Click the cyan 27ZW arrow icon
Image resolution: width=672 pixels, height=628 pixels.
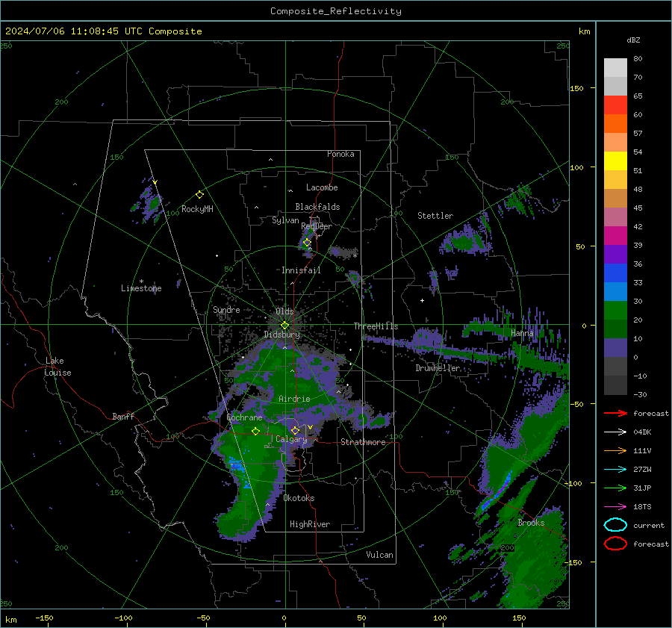(615, 470)
